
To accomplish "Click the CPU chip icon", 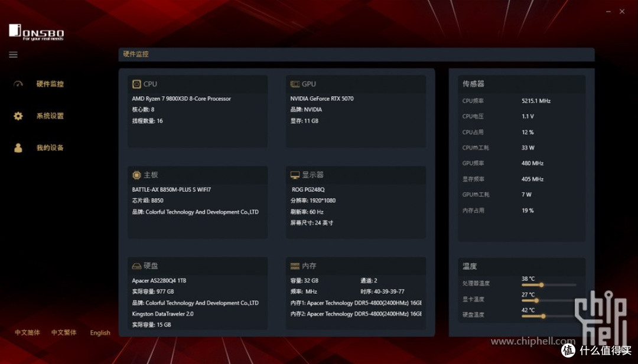I will (x=136, y=84).
